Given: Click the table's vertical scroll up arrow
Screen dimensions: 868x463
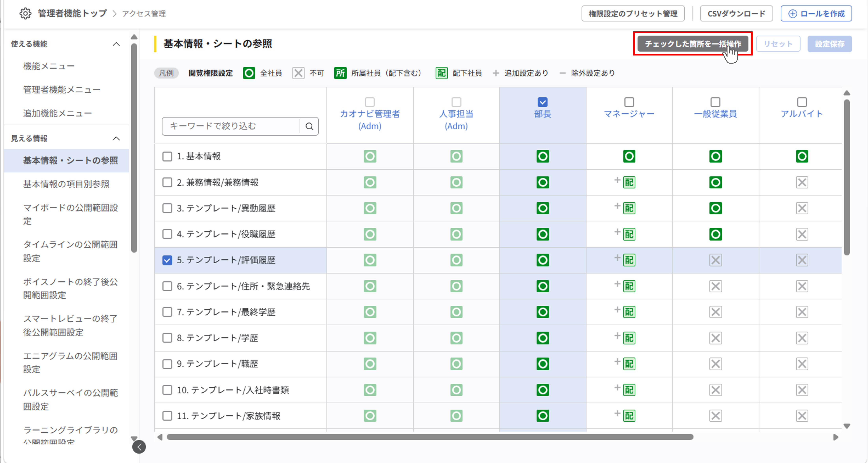Looking at the screenshot, I should 847,93.
